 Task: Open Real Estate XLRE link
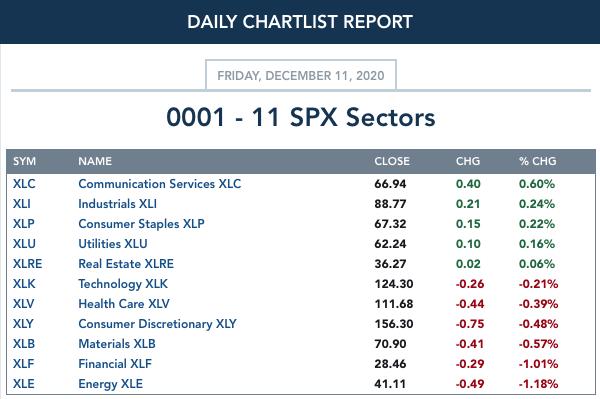coord(126,264)
